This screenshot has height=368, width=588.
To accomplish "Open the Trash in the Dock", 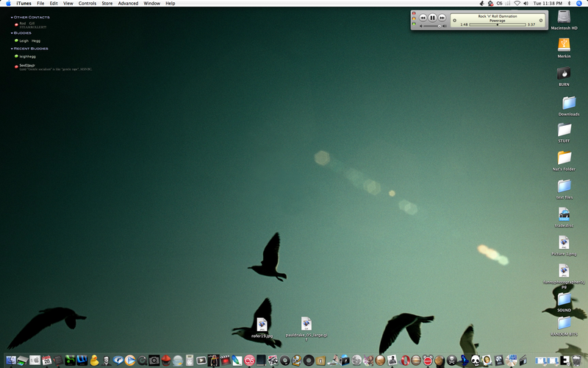I will [x=576, y=361].
